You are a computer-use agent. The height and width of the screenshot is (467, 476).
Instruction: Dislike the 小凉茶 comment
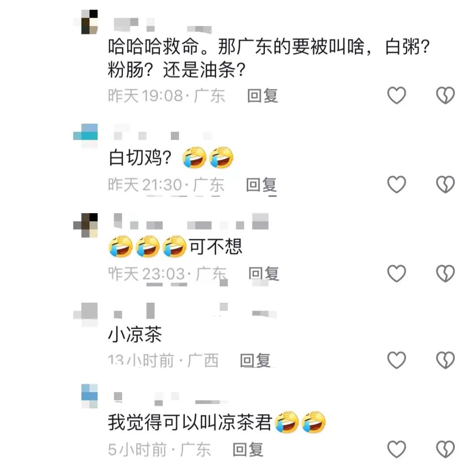click(445, 360)
